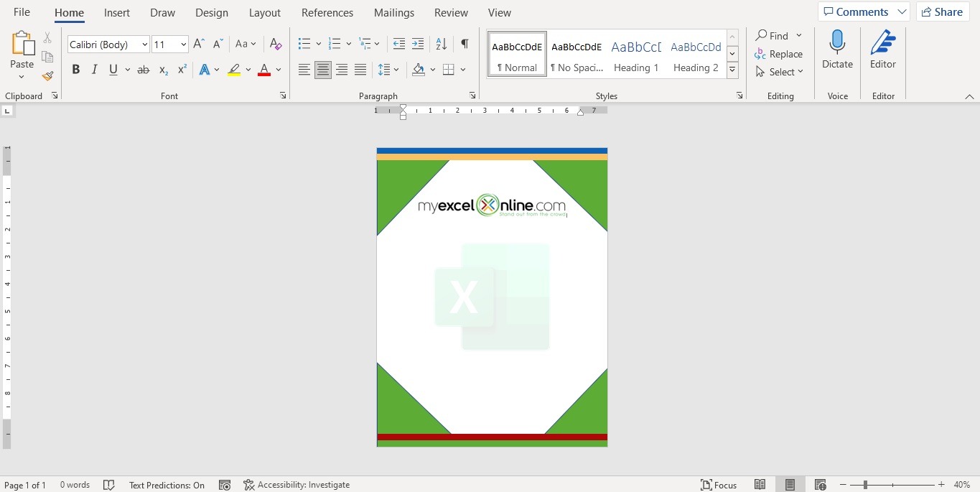Image resolution: width=980 pixels, height=492 pixels.
Task: Apply strikethrough formatting
Action: pos(143,70)
